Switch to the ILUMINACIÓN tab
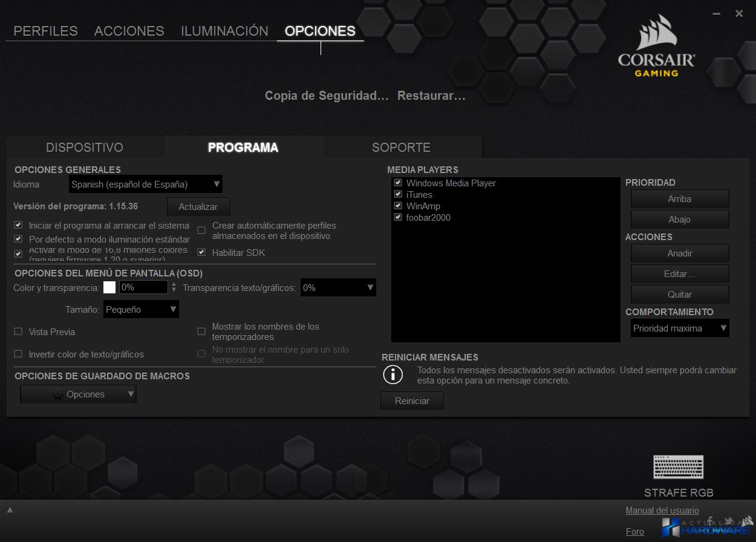Image resolution: width=756 pixels, height=542 pixels. tap(224, 31)
